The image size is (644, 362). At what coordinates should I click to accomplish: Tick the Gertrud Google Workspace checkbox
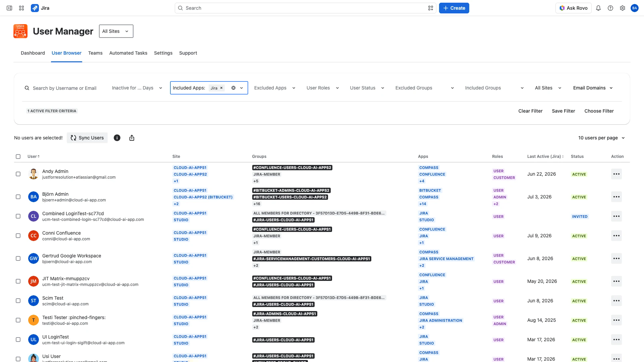(x=18, y=258)
